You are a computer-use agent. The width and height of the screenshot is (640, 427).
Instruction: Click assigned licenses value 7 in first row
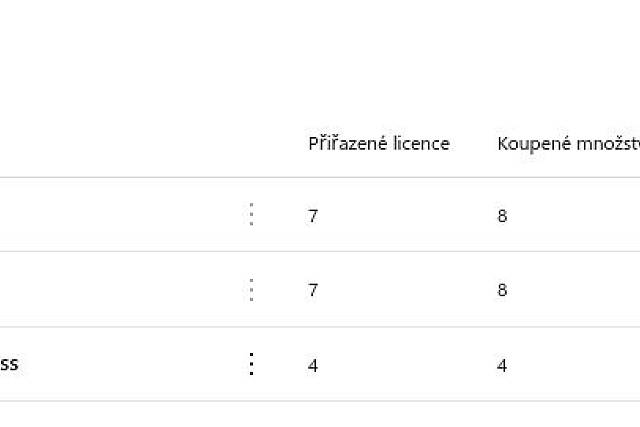[x=313, y=216]
